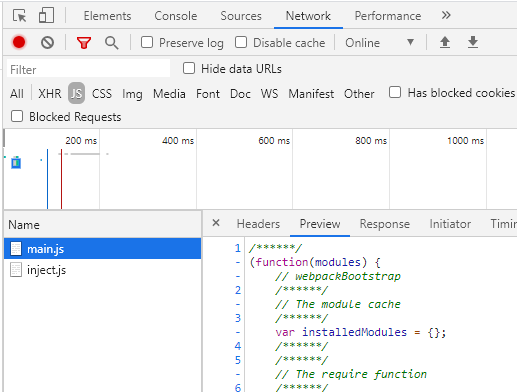Screen dimensions: 517x392
Task: Check the Blocked Requests box
Action: [17, 116]
